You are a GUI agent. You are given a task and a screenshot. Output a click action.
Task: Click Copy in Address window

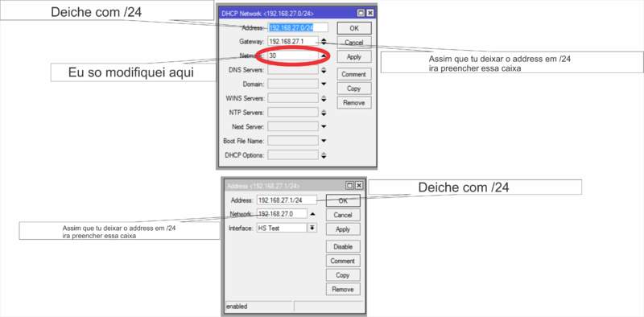343,275
